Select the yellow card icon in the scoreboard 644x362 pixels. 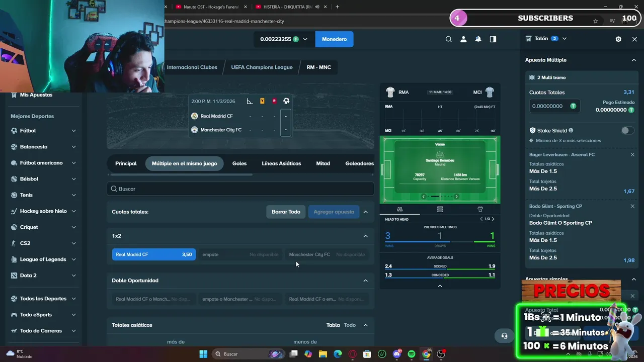(262, 101)
